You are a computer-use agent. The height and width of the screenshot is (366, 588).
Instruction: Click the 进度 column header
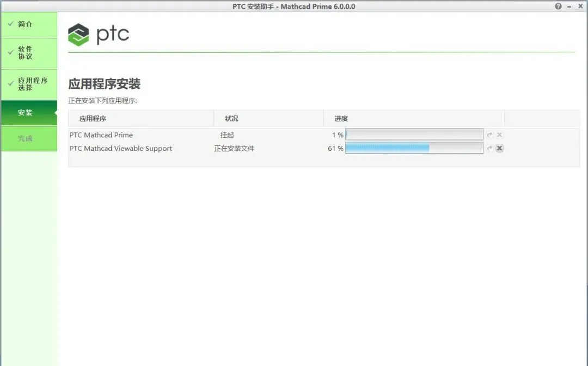[x=414, y=119]
